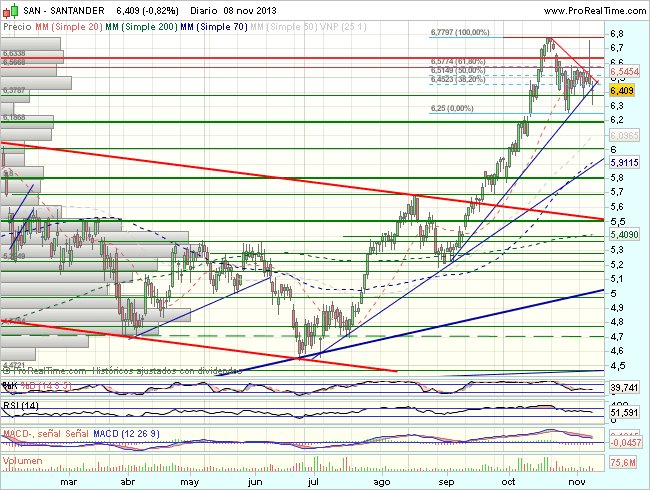
Task: Open the %K %D (14 3 5) indicator label
Action: 37,386
